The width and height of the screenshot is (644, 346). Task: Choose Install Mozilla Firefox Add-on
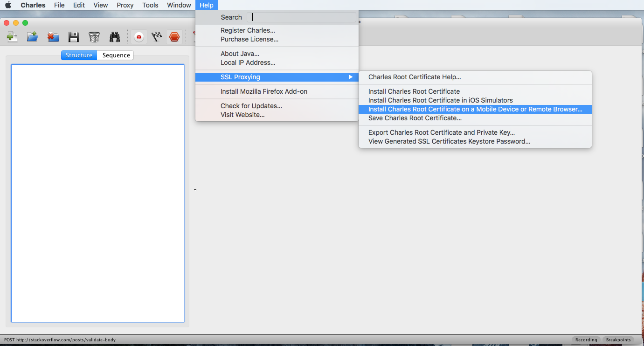[x=277, y=91]
